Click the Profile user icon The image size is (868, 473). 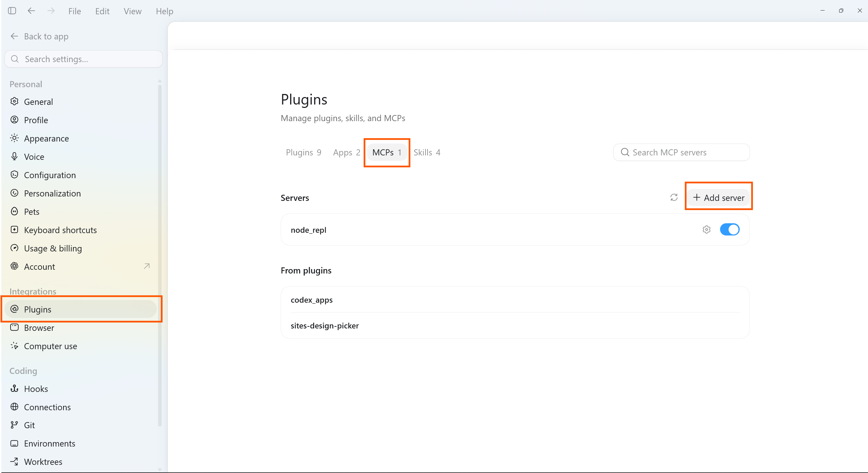[x=14, y=120]
